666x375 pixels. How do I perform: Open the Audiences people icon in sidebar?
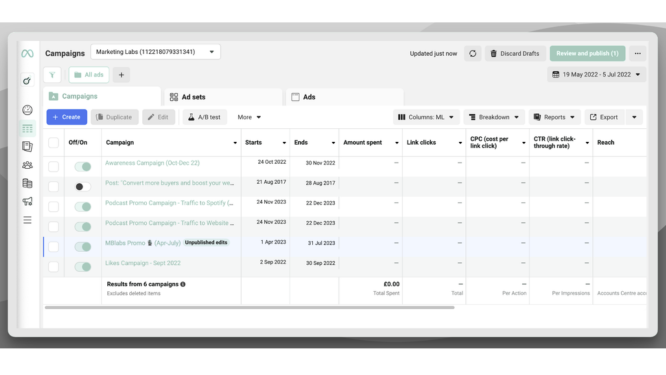tap(27, 165)
